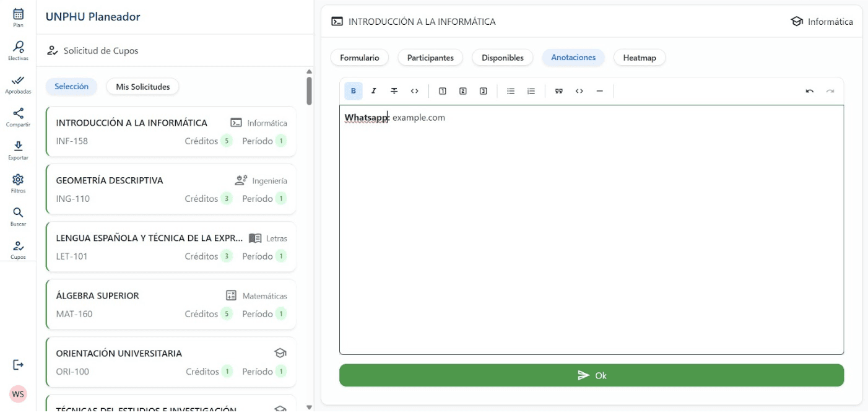This screenshot has width=868, height=415.
Task: Click the Informática label in the detail header
Action: click(830, 22)
